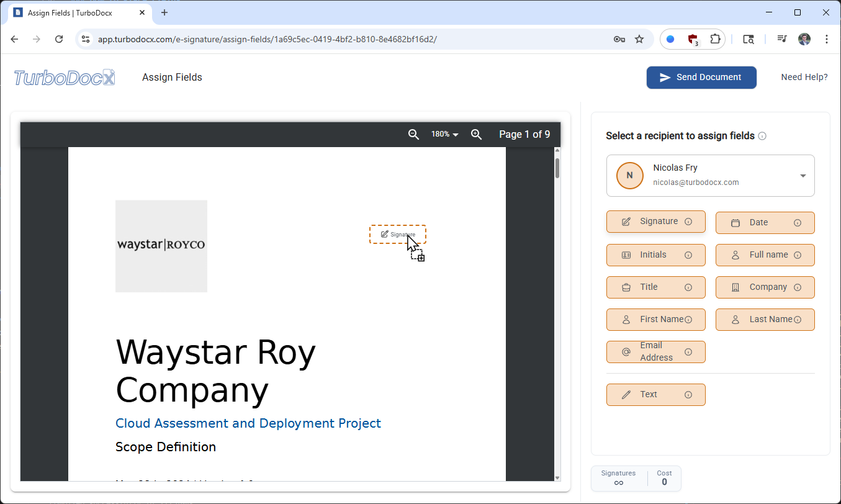The width and height of the screenshot is (841, 504).
Task: Select the Signature field button
Action: [x=656, y=222]
